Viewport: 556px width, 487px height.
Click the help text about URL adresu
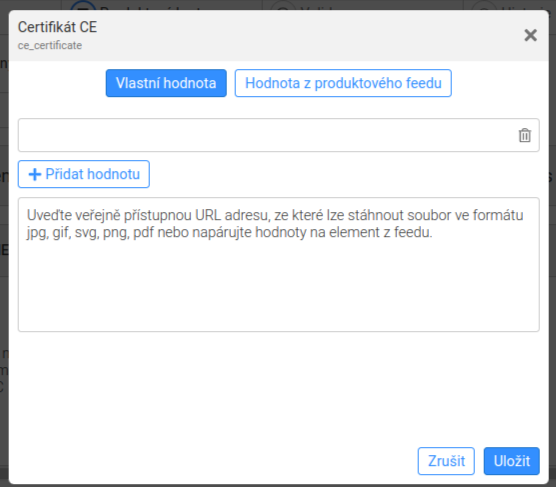coord(275,224)
